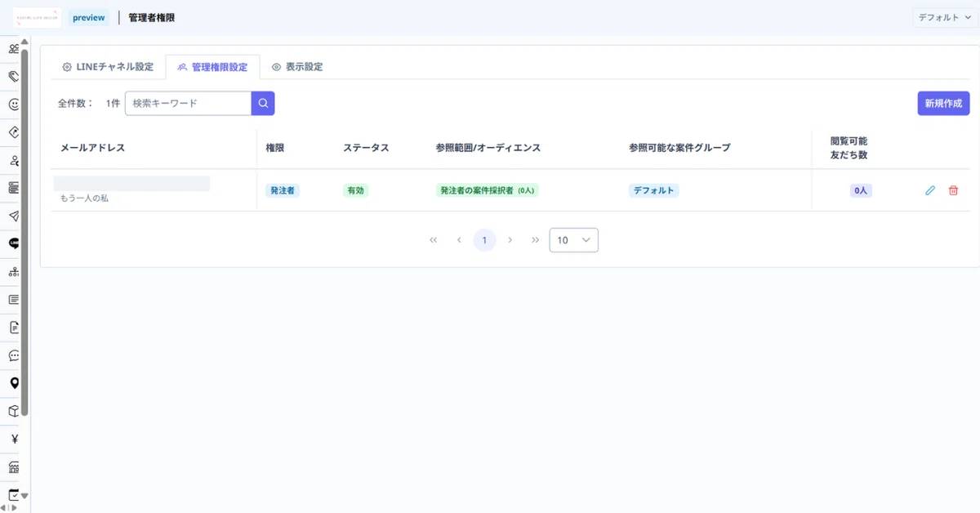Click the magnifier search button

[x=263, y=103]
